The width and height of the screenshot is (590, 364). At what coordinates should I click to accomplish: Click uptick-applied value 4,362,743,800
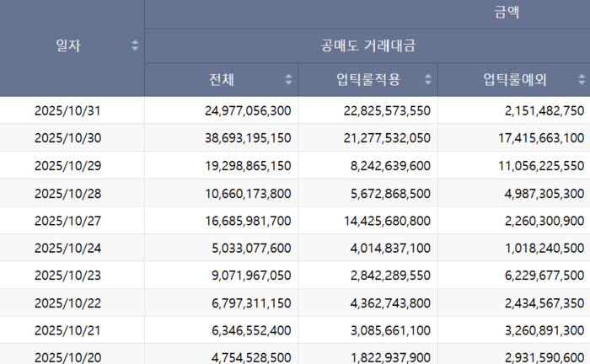click(390, 303)
